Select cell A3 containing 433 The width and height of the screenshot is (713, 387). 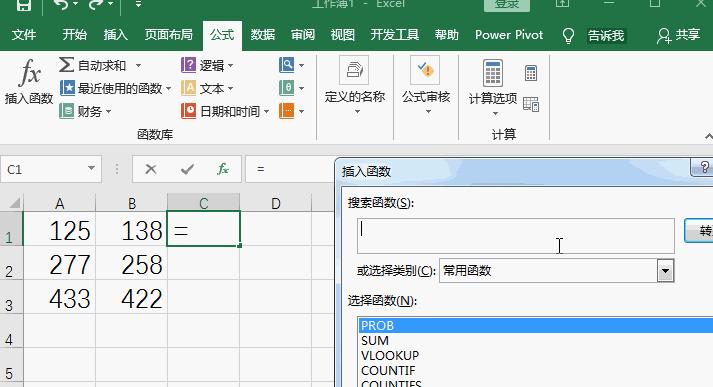[60, 297]
